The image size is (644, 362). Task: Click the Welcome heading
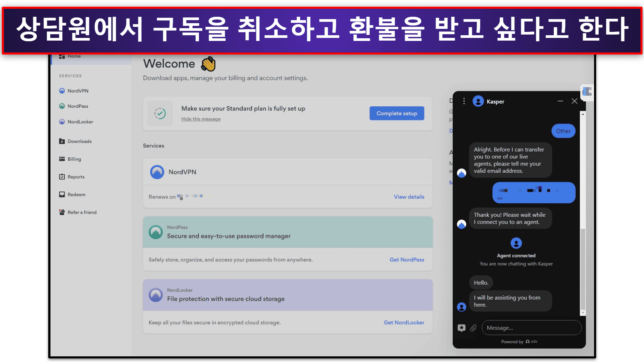pos(169,64)
